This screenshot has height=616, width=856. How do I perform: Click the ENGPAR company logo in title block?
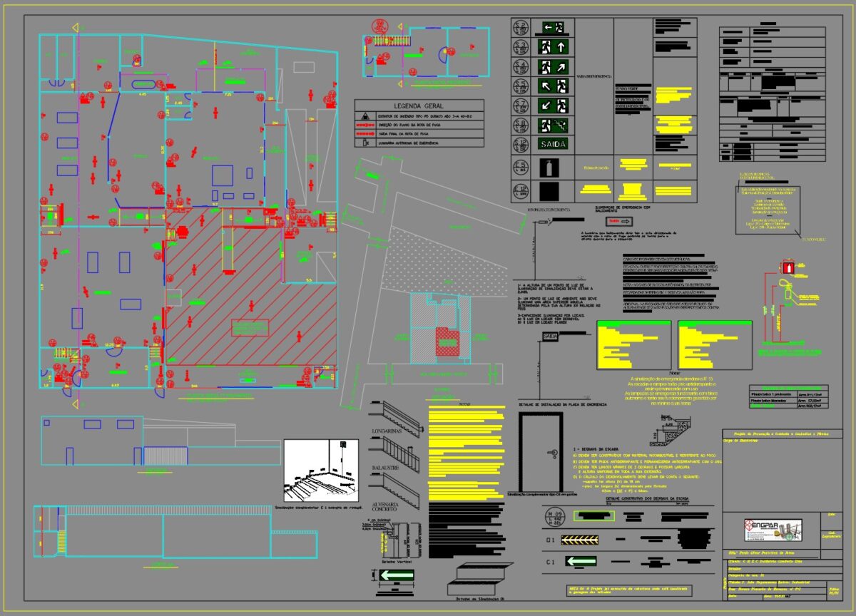(769, 530)
